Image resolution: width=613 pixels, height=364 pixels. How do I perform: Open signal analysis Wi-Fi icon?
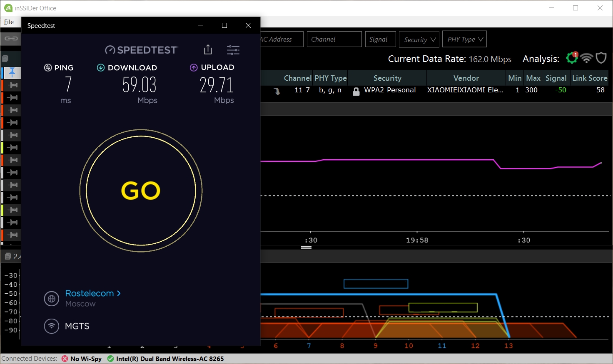[586, 58]
